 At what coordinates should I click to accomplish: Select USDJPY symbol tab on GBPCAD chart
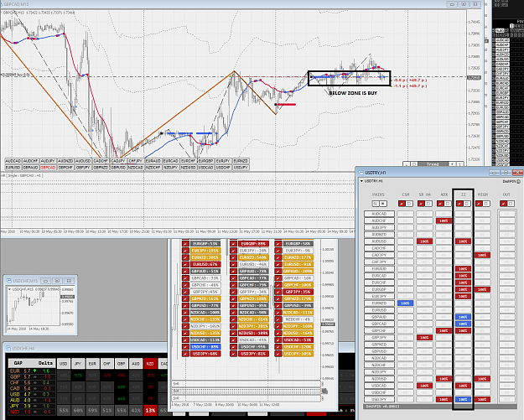coord(241,167)
